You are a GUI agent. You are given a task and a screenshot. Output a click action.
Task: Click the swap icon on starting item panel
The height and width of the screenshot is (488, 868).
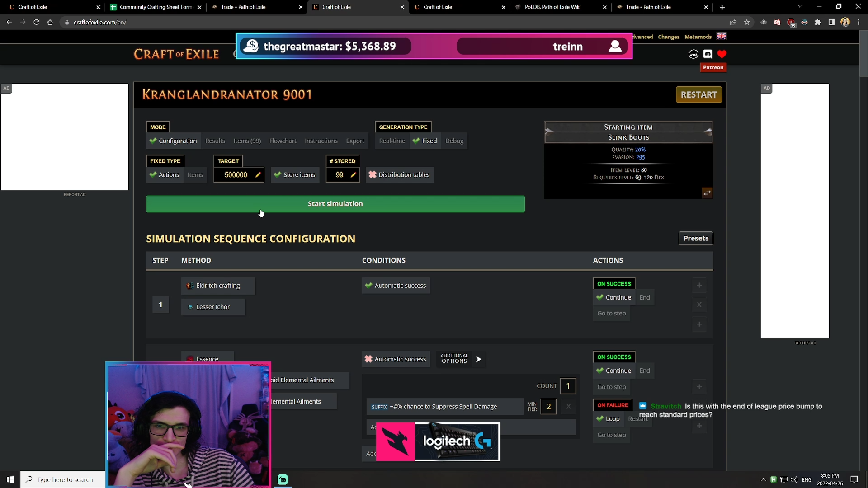click(x=707, y=193)
